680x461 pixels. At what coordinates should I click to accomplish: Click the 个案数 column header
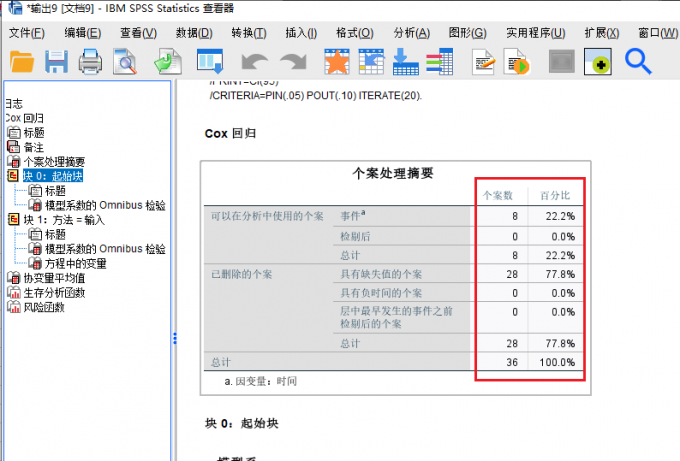498,196
